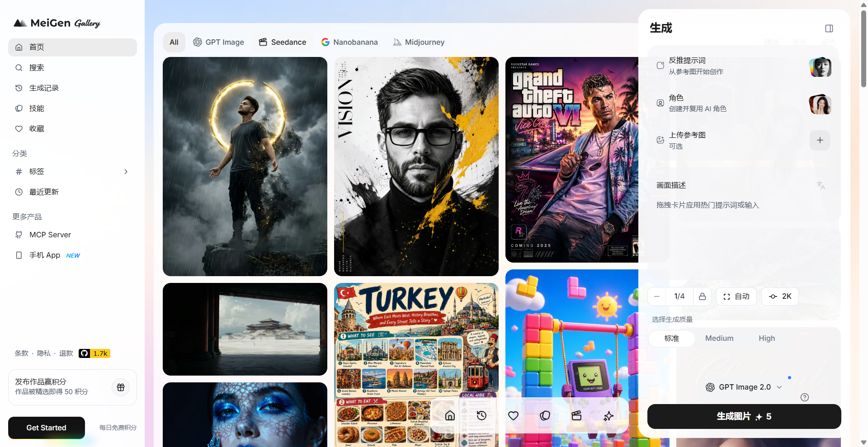
Task: Click the Get Started button
Action: coord(47,428)
